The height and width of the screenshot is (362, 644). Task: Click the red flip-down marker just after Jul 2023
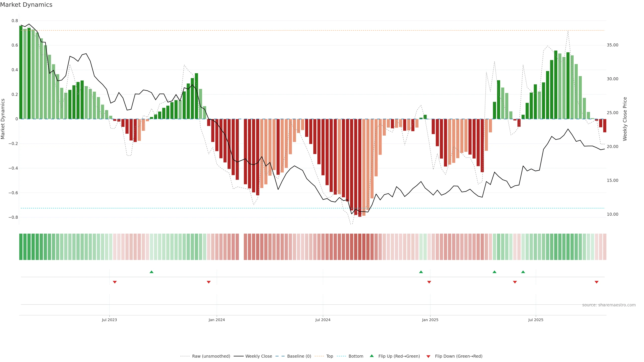(x=115, y=282)
